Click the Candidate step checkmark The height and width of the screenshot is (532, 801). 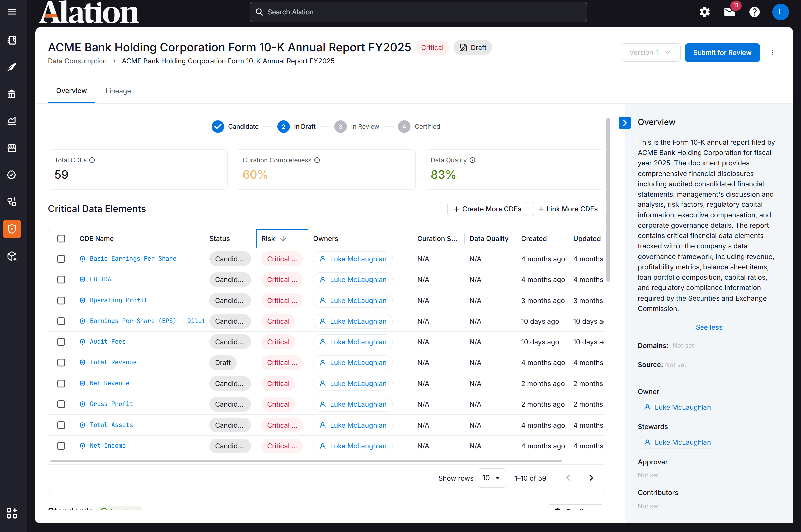click(218, 127)
